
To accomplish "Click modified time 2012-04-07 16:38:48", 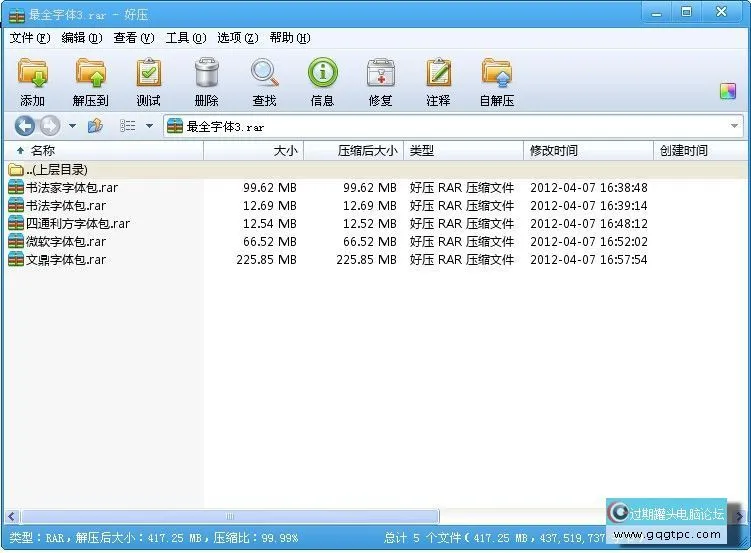I will [x=589, y=188].
